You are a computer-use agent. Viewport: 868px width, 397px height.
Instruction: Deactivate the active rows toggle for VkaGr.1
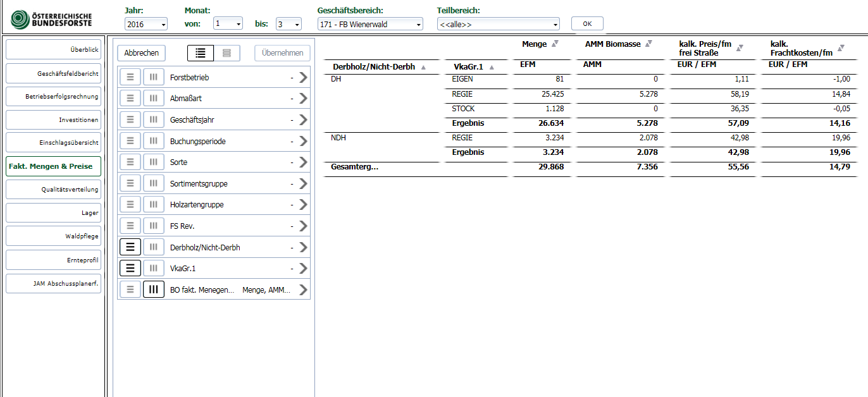coord(130,268)
